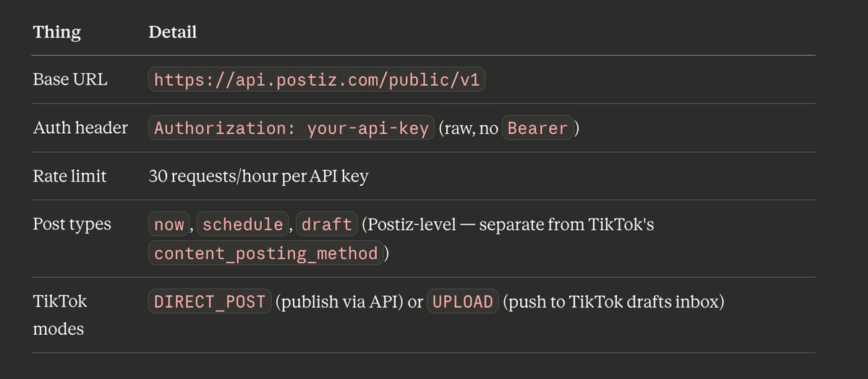Click the '(publish via API) or' text
The width and height of the screenshot is (868, 379).
click(x=349, y=302)
